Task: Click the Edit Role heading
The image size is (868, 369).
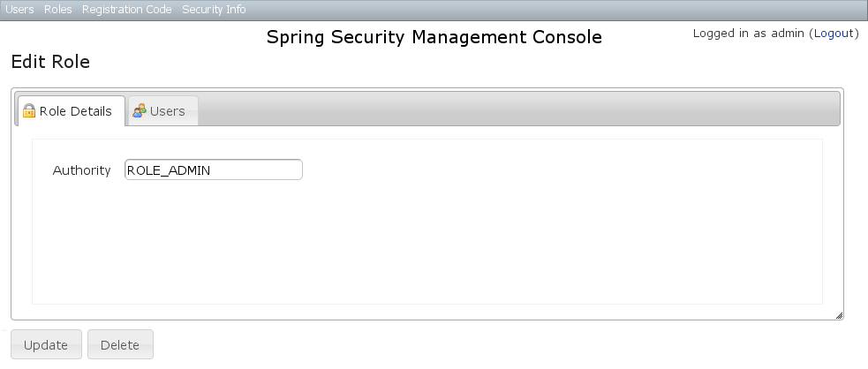Action: coord(50,63)
